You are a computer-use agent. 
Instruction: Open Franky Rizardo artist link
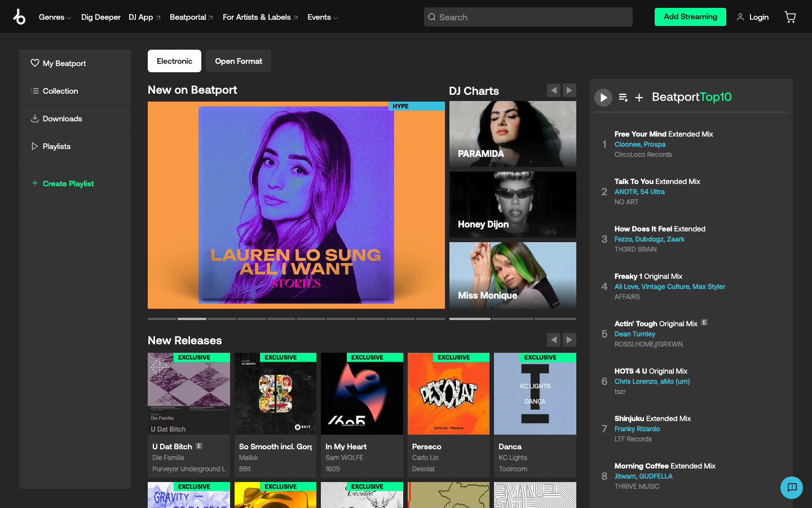637,429
